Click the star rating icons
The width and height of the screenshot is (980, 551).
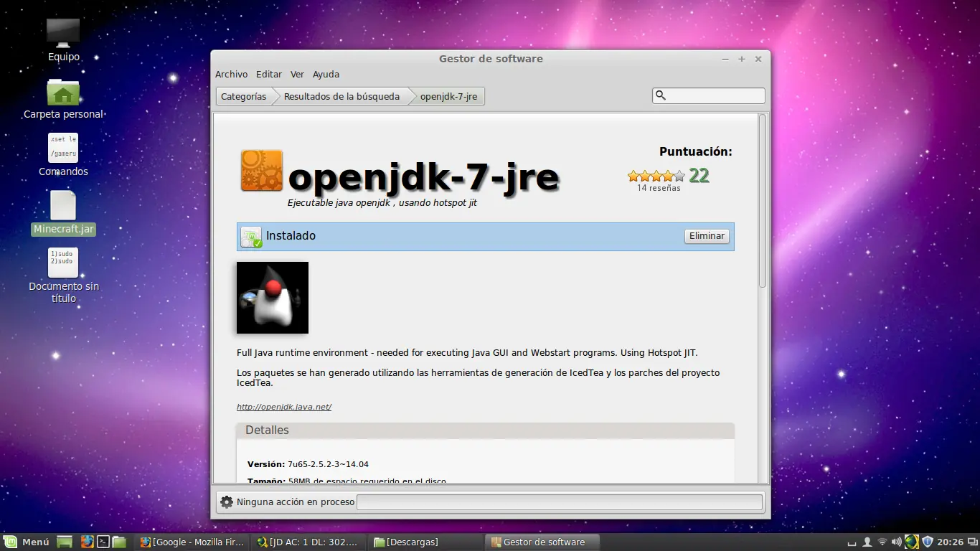pos(656,176)
